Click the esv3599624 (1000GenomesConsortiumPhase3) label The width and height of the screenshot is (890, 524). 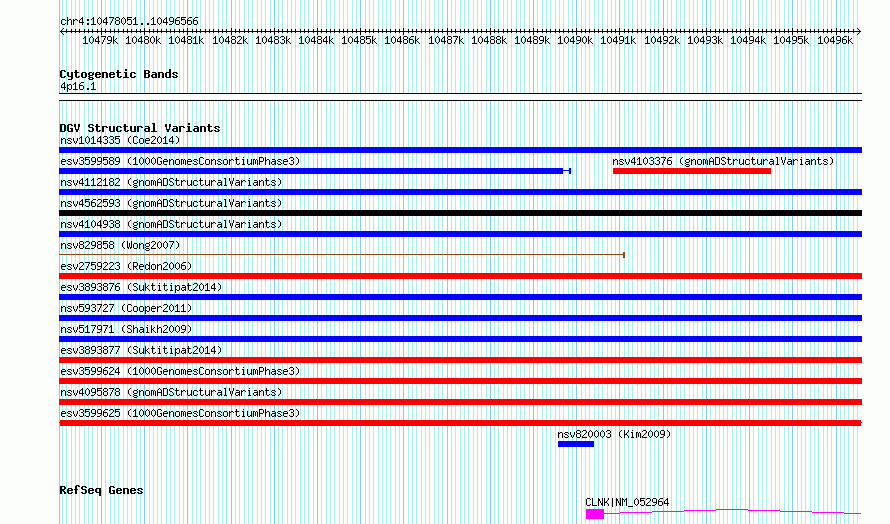click(x=180, y=371)
